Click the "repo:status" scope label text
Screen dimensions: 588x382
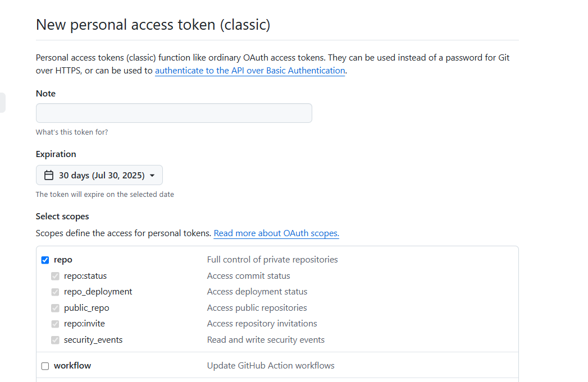(x=85, y=276)
